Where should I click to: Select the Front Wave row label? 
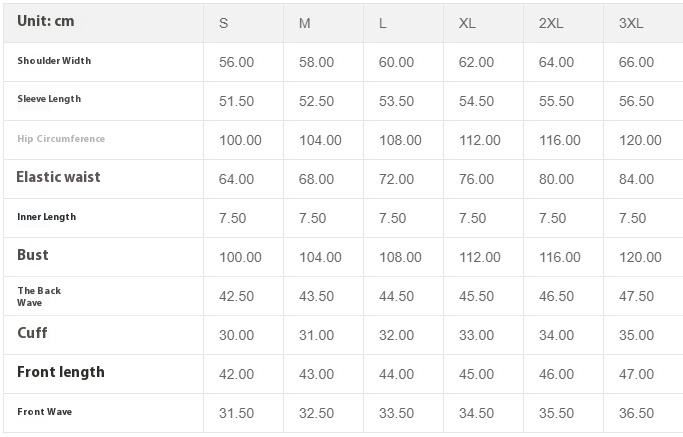(x=45, y=411)
